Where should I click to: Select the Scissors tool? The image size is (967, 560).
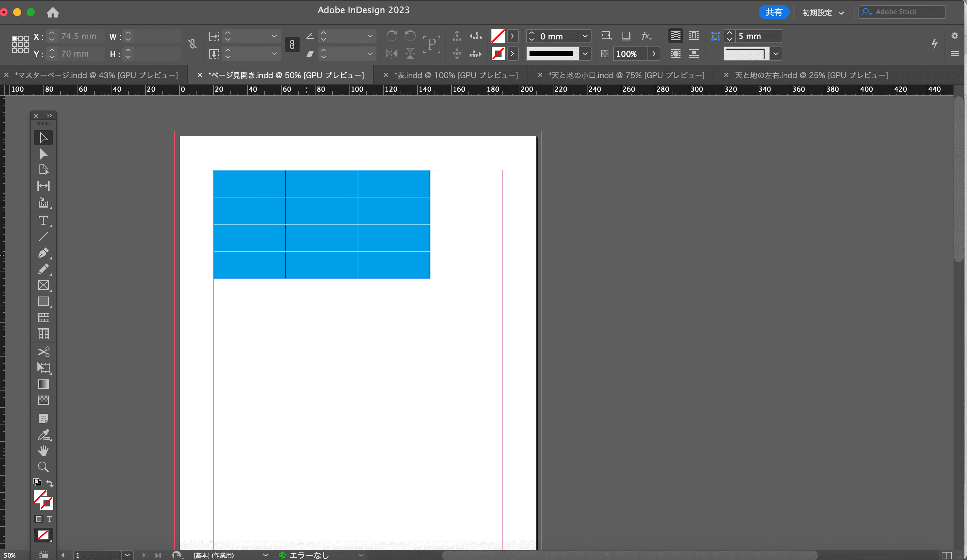coord(43,352)
